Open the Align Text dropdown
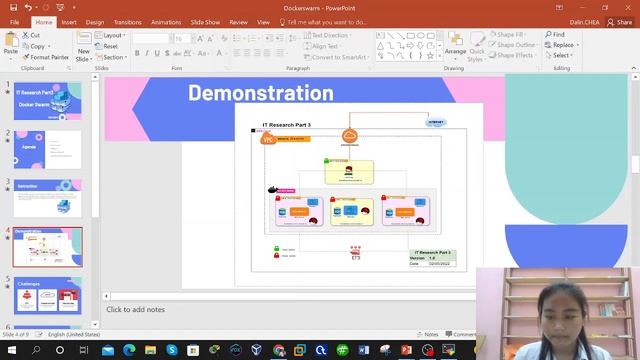 click(x=322, y=46)
